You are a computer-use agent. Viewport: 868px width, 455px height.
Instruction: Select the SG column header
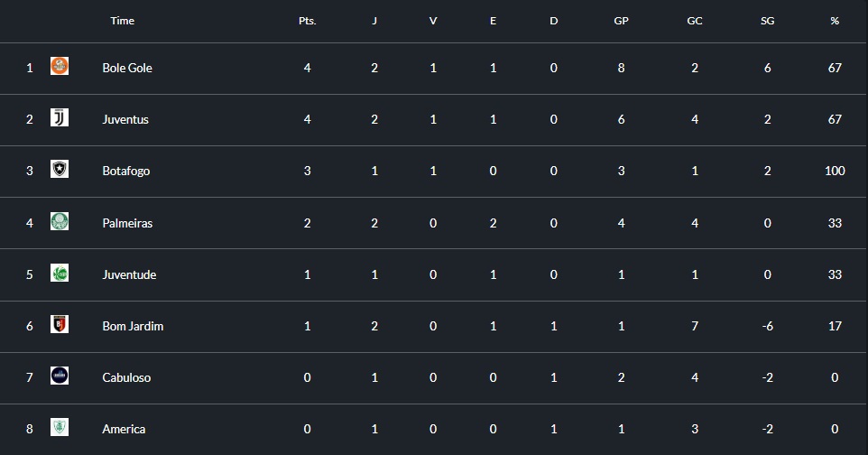click(767, 21)
